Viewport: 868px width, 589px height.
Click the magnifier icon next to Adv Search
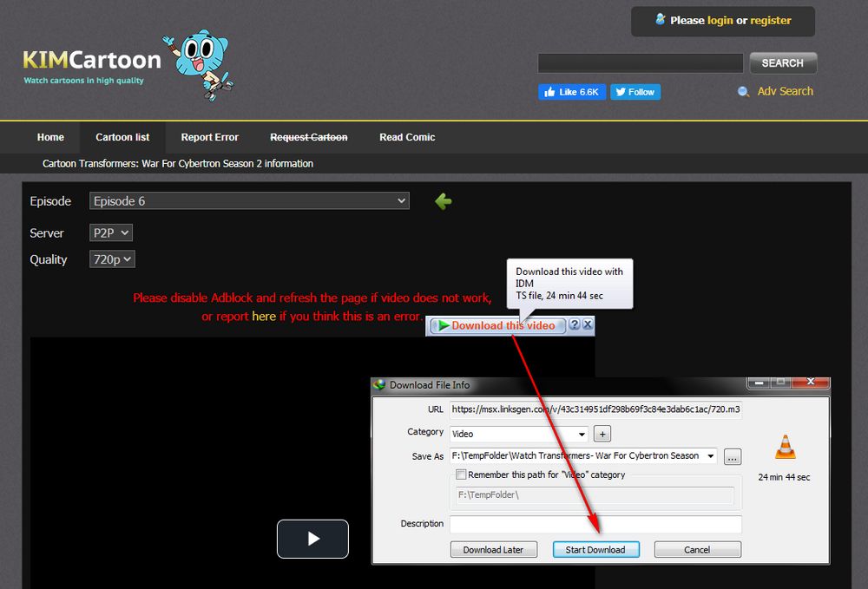click(x=743, y=92)
